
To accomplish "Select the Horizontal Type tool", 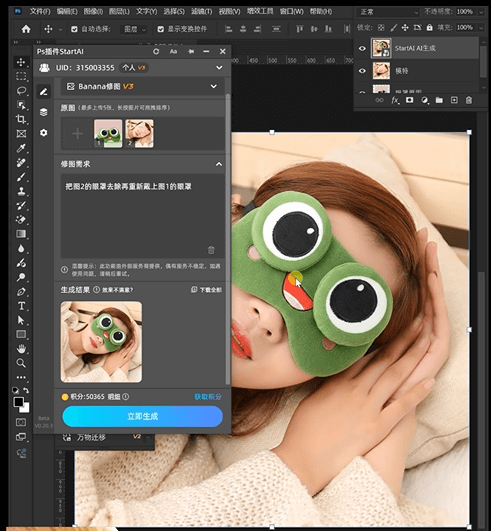I will coord(21,306).
